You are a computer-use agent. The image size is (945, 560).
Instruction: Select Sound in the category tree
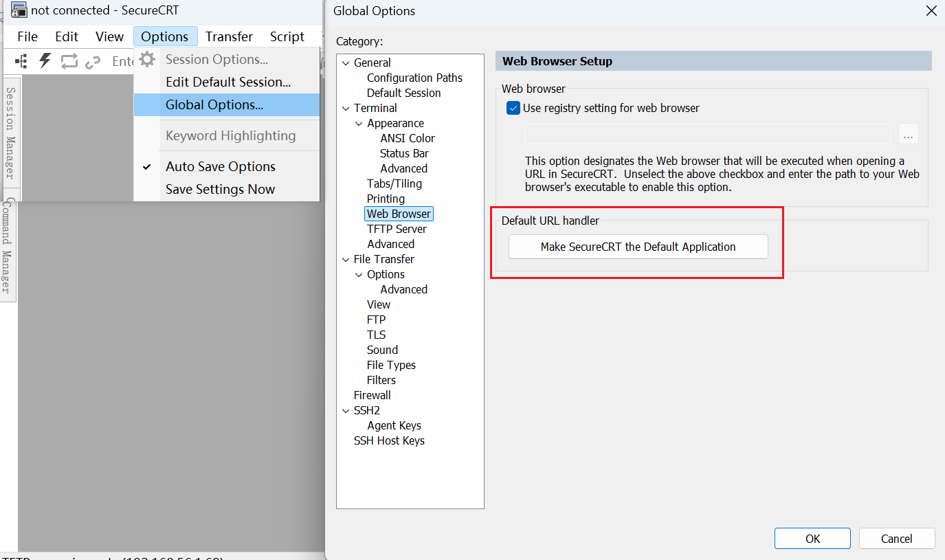pos(382,350)
